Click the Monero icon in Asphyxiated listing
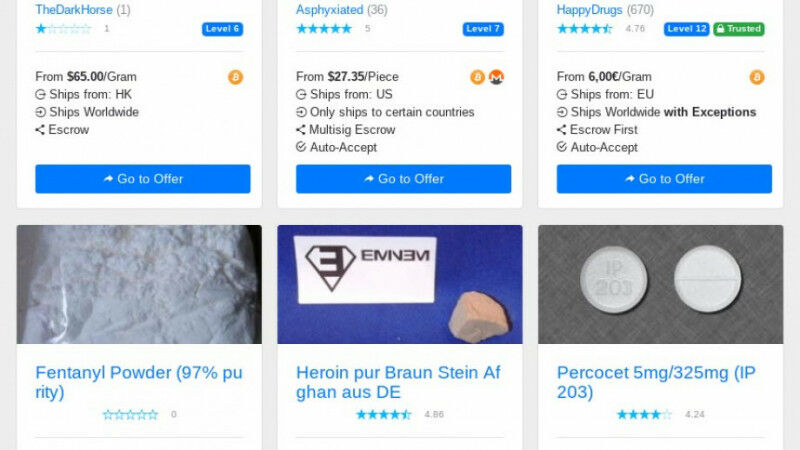 click(x=496, y=77)
